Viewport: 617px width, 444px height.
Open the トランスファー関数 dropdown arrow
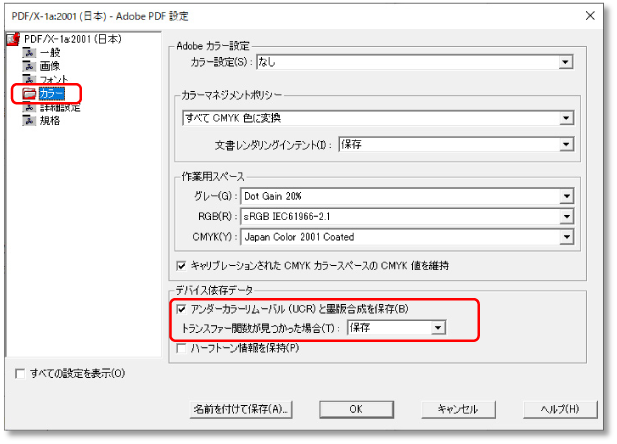click(x=438, y=328)
